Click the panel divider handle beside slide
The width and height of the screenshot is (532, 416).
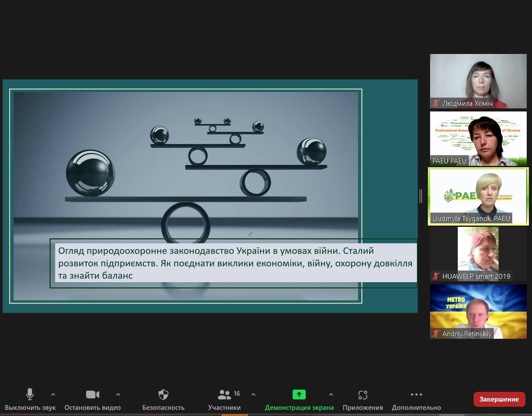click(x=421, y=196)
